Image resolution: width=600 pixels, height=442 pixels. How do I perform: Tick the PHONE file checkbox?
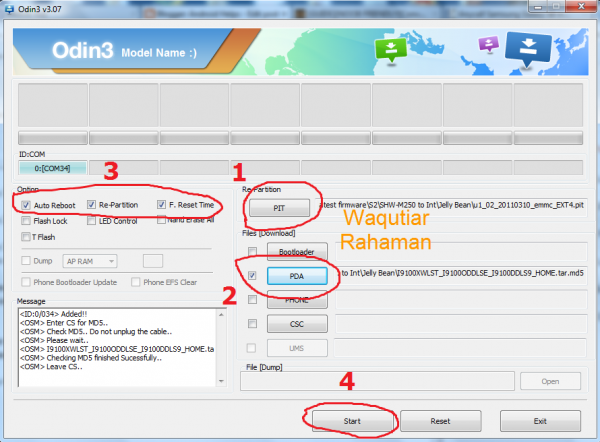tap(252, 300)
